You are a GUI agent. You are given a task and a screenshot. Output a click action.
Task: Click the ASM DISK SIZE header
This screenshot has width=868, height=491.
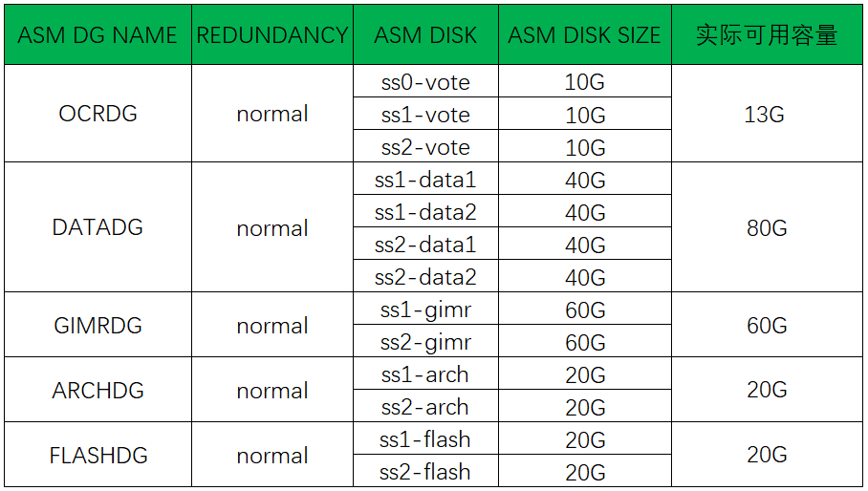point(585,34)
